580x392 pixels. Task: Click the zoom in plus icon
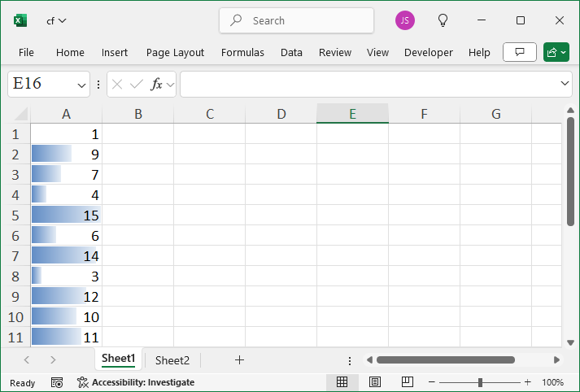tap(527, 382)
